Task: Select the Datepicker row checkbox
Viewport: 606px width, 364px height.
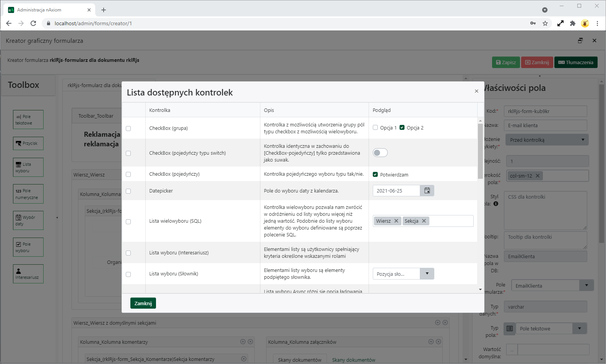Action: point(128,191)
